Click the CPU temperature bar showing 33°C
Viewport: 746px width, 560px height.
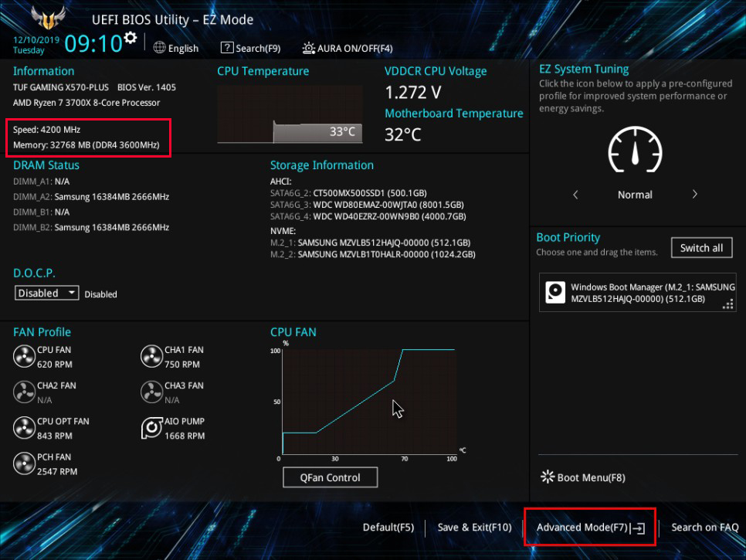pos(318,132)
